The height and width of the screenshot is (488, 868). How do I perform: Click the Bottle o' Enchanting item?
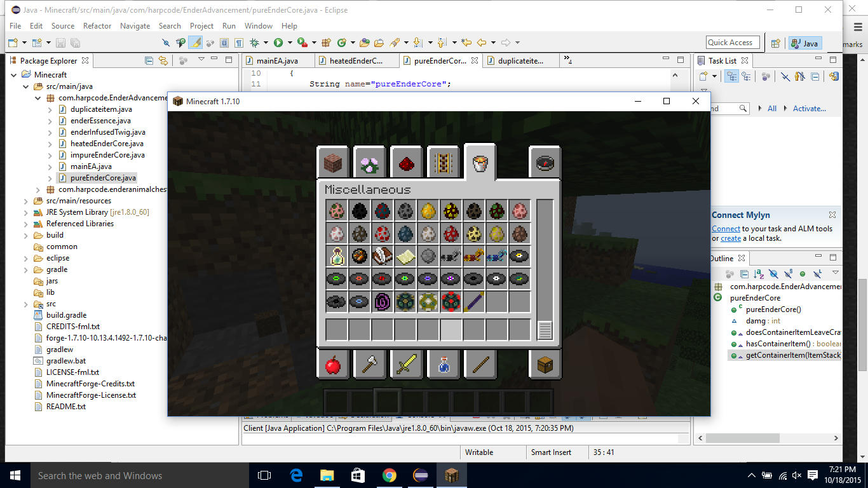pos(336,256)
